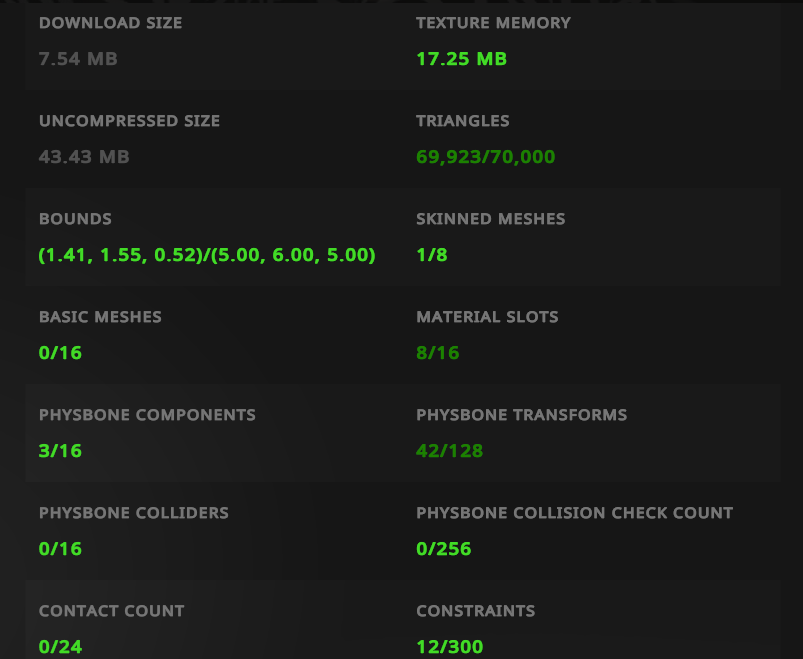This screenshot has height=659, width=803.
Task: Select the 7.54 MB download size value
Action: [78, 59]
